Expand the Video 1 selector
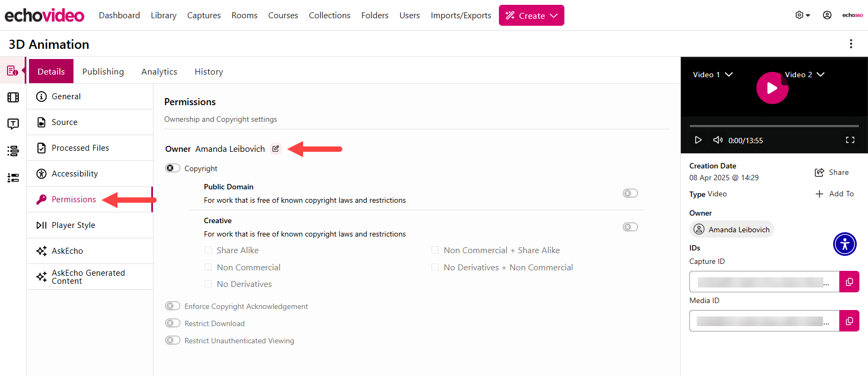868x376 pixels. [x=712, y=75]
